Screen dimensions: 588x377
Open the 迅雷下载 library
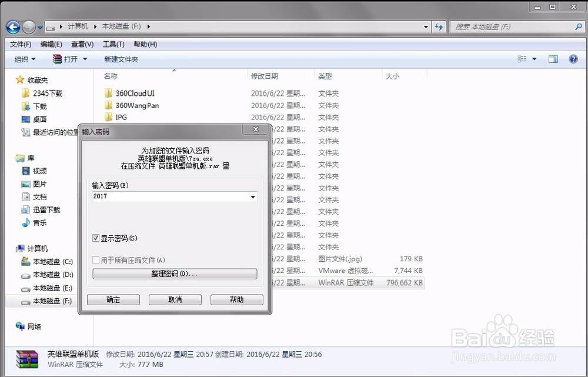coord(41,210)
